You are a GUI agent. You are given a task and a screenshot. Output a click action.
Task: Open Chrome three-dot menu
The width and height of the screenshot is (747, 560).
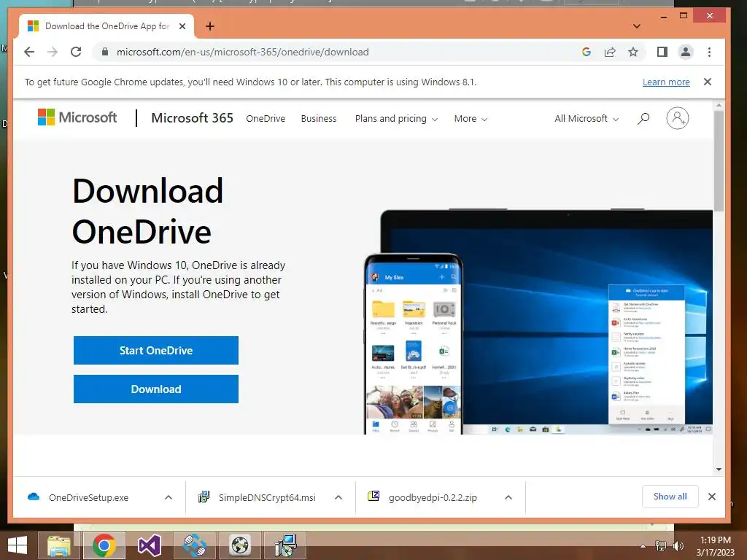tap(709, 52)
